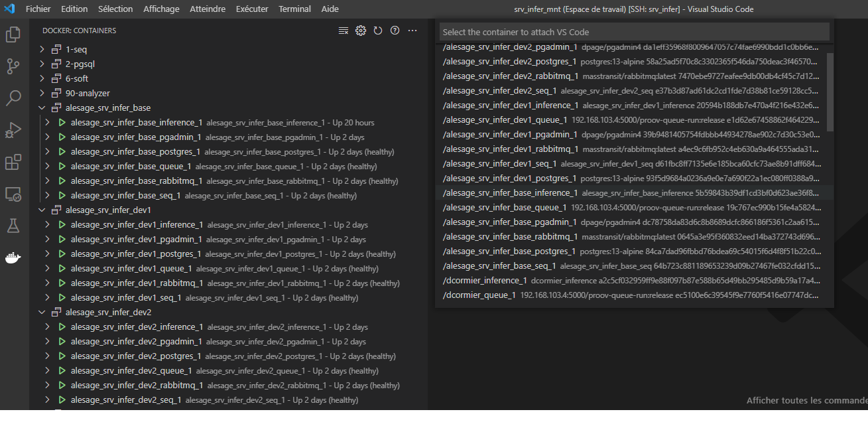Open the help icon in the containers panel

tap(395, 30)
